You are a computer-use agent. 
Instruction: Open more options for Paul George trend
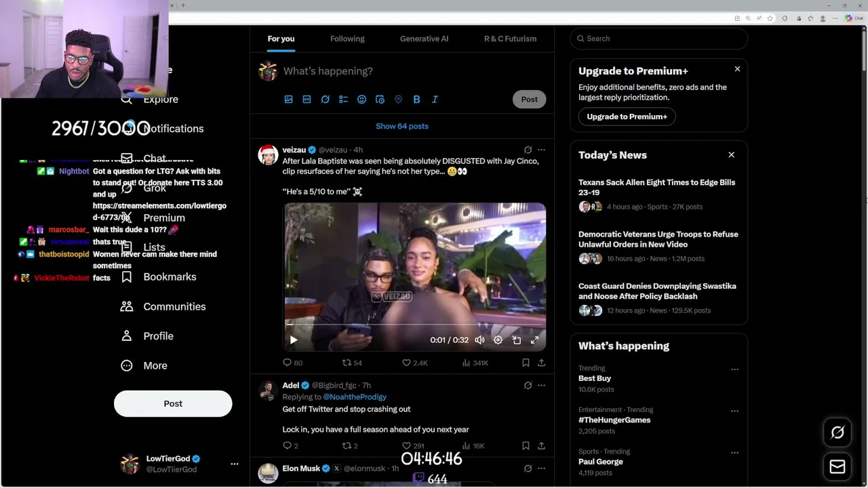[x=734, y=452]
